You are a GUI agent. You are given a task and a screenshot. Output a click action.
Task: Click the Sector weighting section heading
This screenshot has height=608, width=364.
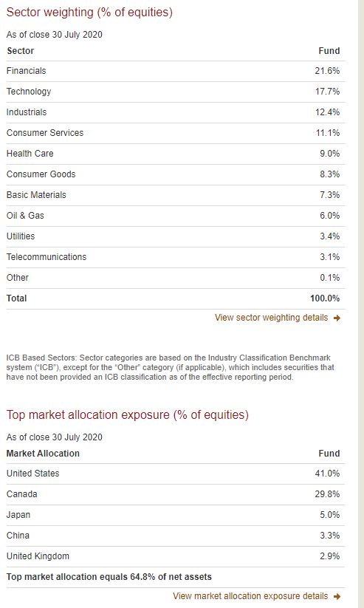89,13
